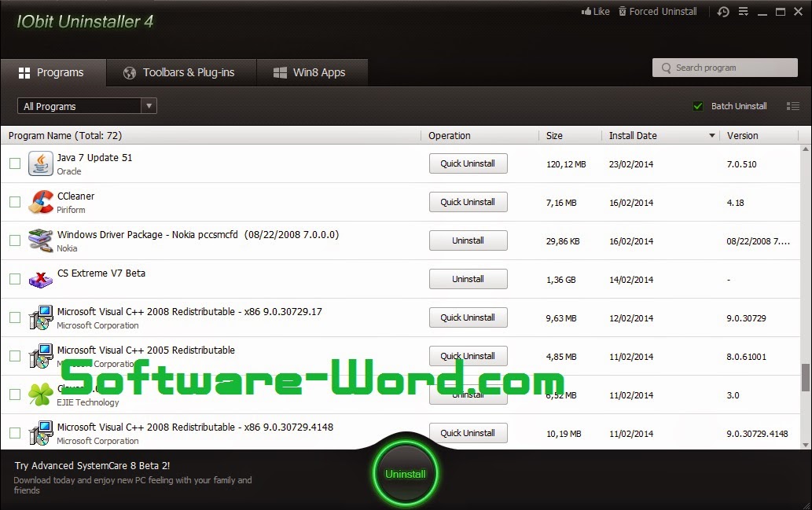Tick the CS Extreme V7 Beta checkbox
This screenshot has height=510, width=812.
point(15,279)
